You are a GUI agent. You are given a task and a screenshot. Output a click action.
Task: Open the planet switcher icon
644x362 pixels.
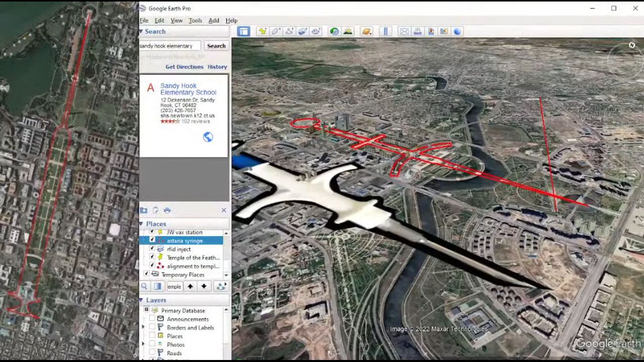coord(367,31)
